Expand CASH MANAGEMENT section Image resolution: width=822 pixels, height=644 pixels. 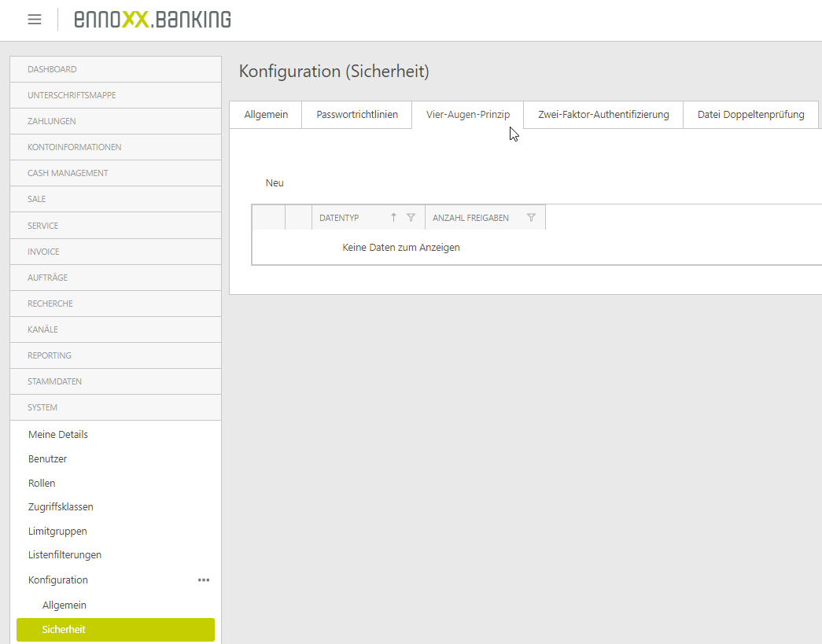click(116, 173)
